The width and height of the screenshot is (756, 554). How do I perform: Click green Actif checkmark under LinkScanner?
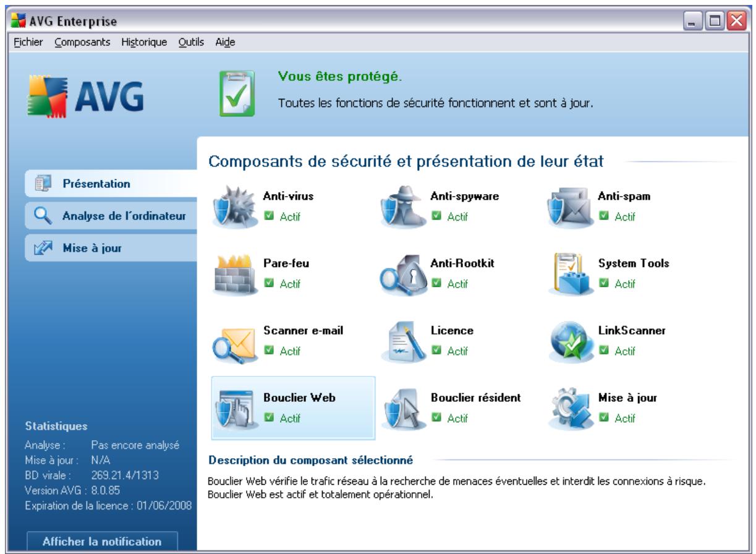tap(603, 351)
